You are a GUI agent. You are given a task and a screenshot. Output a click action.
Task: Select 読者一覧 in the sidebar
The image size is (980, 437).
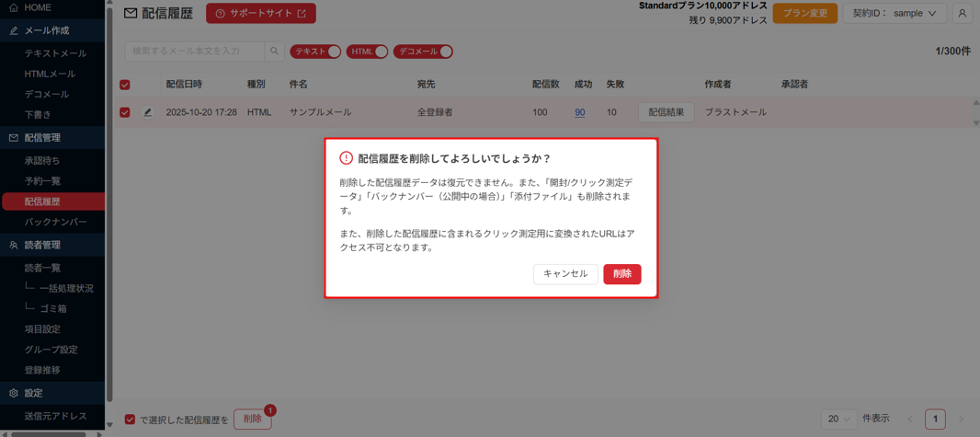(x=42, y=268)
